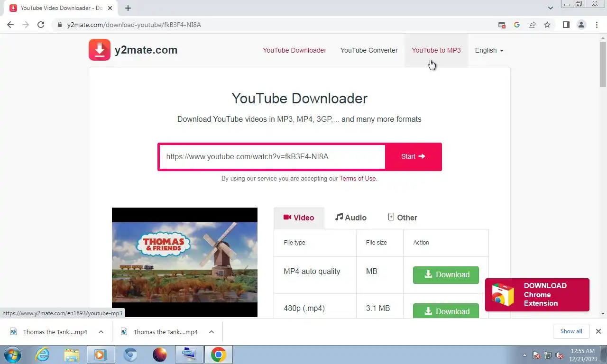Image resolution: width=607 pixels, height=364 pixels.
Task: Show hidden system tray icons
Action: [x=524, y=355]
